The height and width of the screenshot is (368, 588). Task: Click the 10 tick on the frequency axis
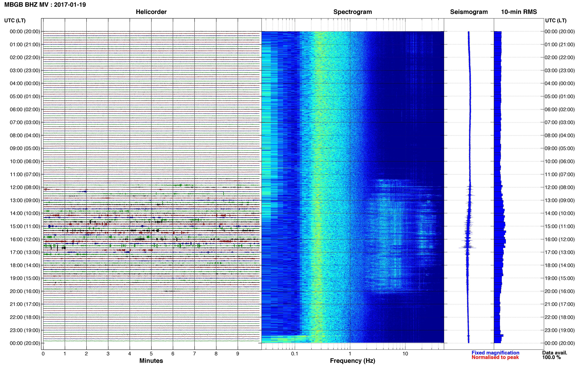[405, 354]
